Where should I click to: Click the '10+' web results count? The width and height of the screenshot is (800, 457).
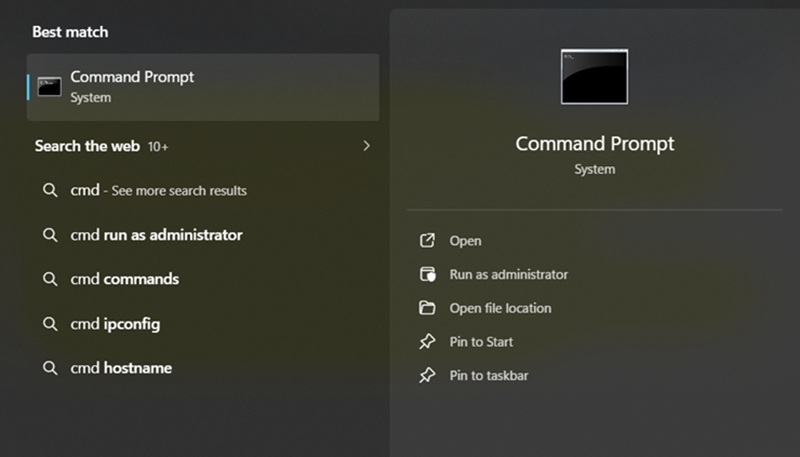[158, 147]
